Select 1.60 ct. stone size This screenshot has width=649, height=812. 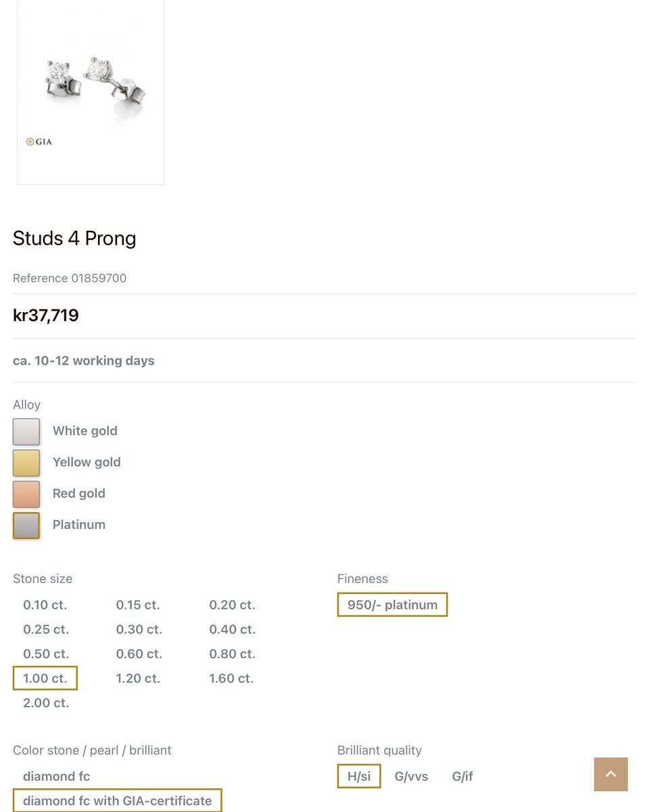231,678
